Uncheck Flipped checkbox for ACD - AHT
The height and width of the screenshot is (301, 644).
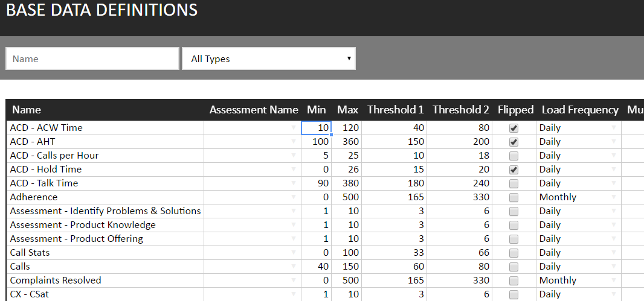pos(514,142)
